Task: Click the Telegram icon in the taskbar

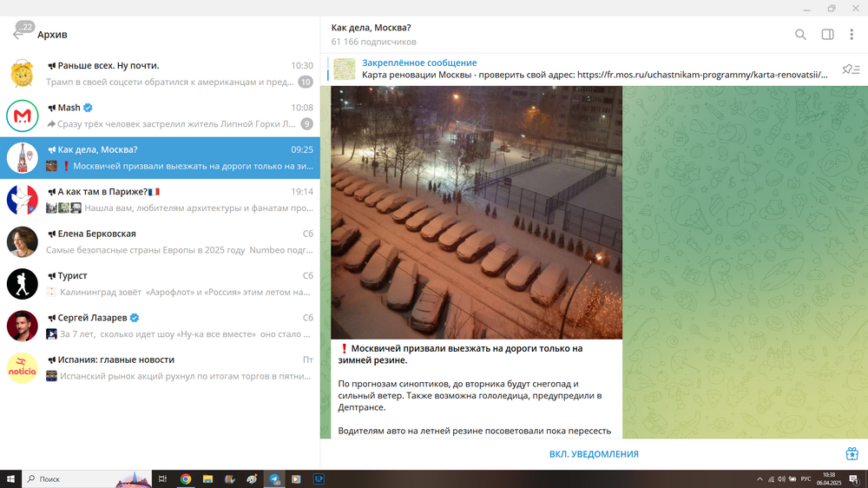Action: [x=275, y=478]
